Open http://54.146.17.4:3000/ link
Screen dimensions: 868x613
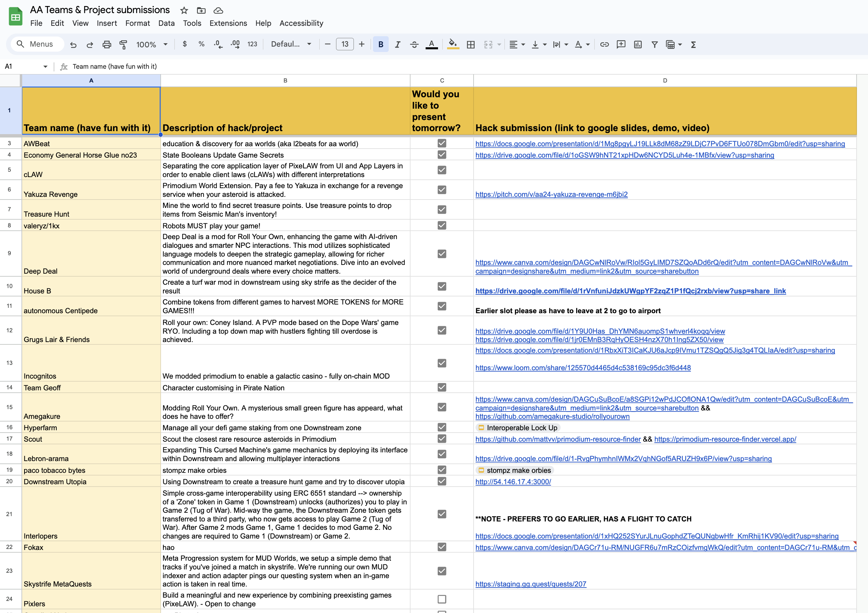[513, 482]
